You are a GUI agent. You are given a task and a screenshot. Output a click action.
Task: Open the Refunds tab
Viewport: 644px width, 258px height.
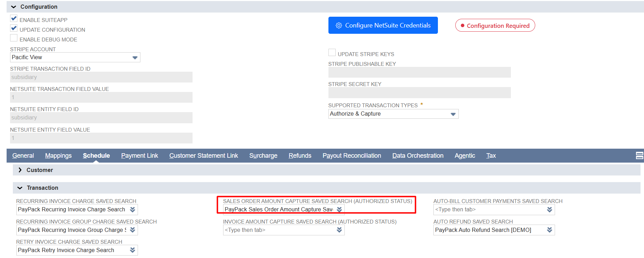pyautogui.click(x=300, y=156)
